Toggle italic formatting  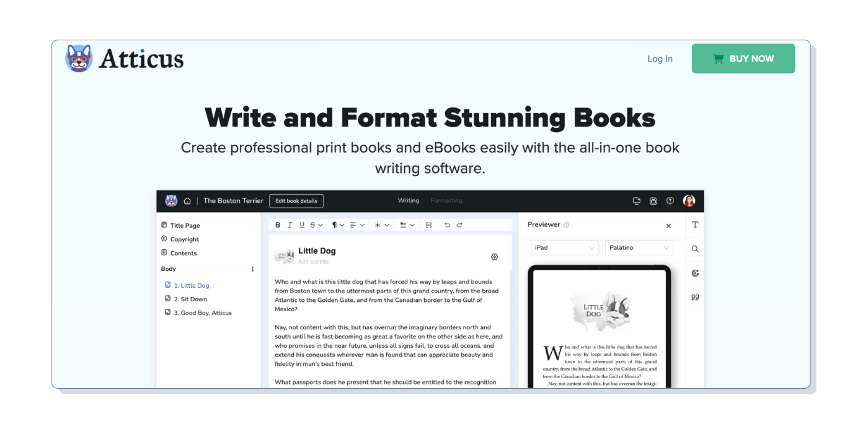point(290,225)
